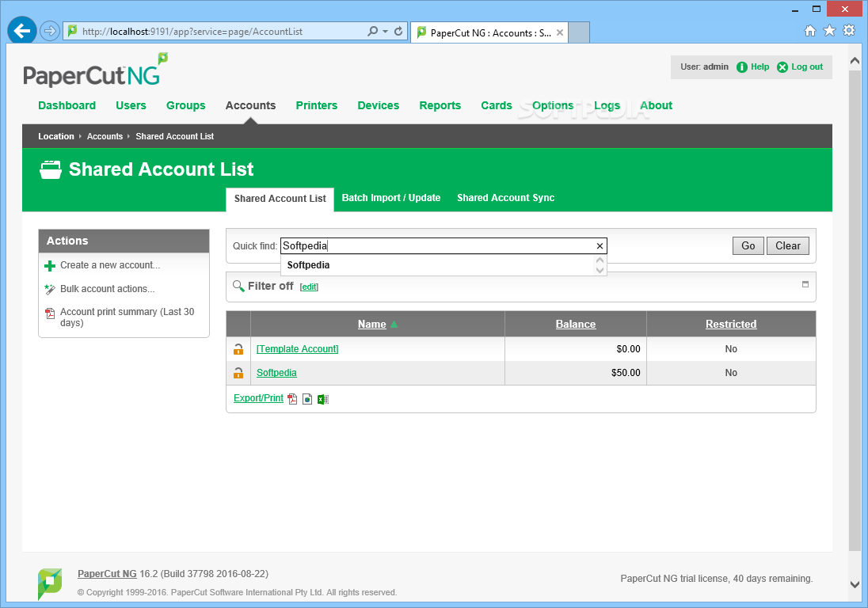
Task: Open the Logs section
Action: 607,105
